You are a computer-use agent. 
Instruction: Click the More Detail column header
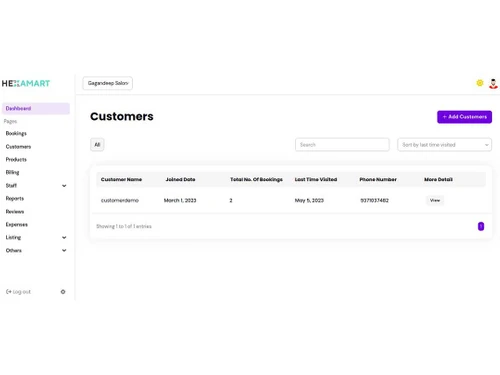click(438, 179)
